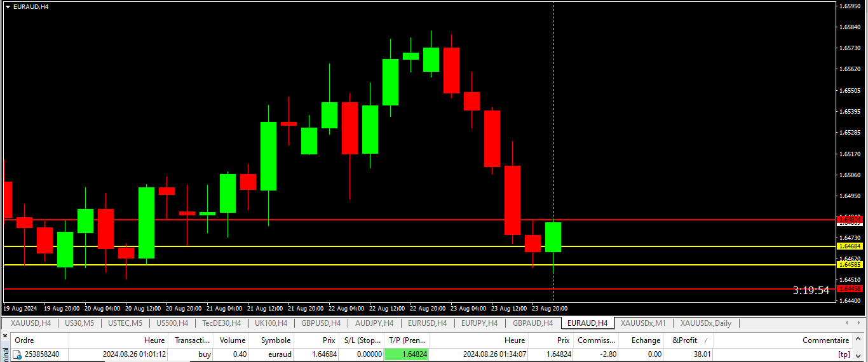Sort by the T/P (Pren... column header
This screenshot has width=868, height=362.
pos(407,340)
